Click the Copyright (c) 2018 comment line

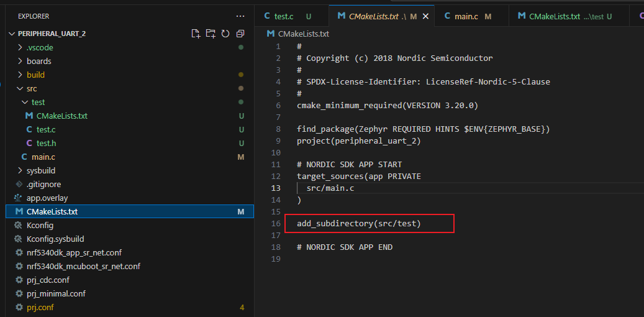click(x=395, y=58)
